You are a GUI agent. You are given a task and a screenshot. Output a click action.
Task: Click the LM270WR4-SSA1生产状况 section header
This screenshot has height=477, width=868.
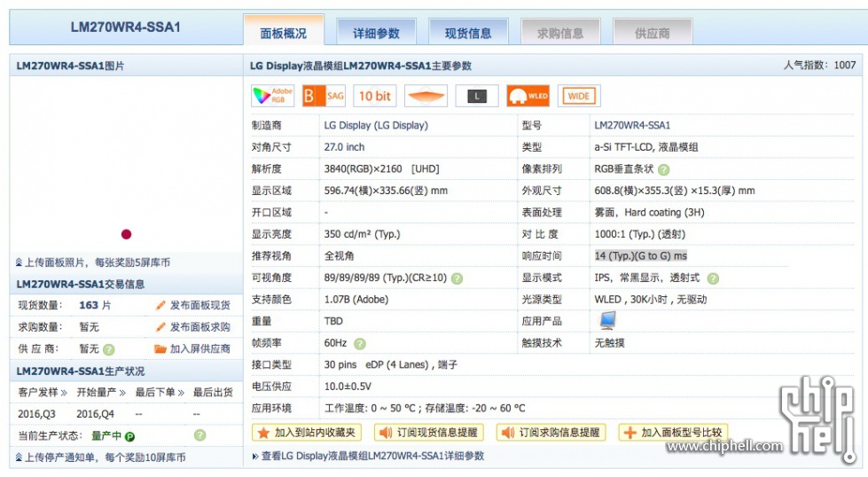tap(81, 371)
